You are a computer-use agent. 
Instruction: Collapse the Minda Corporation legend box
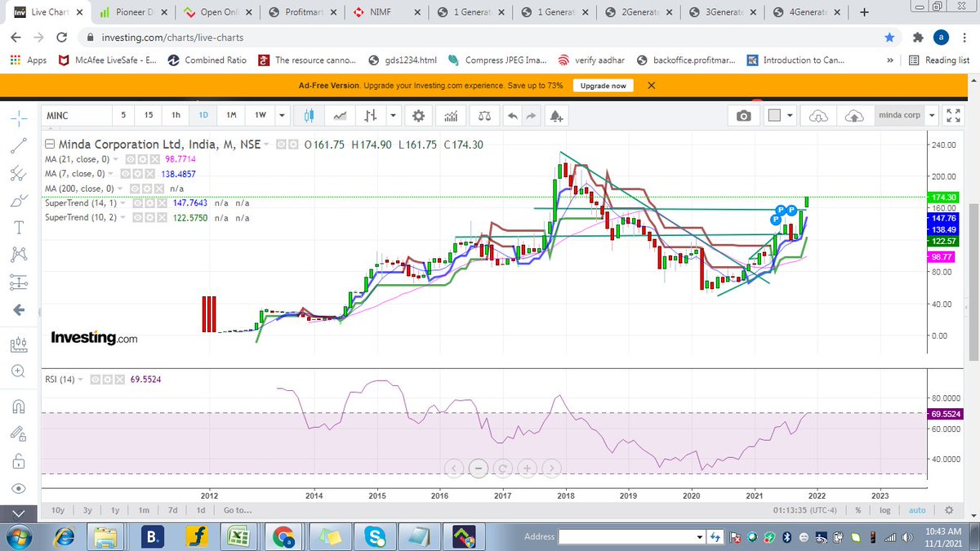50,144
